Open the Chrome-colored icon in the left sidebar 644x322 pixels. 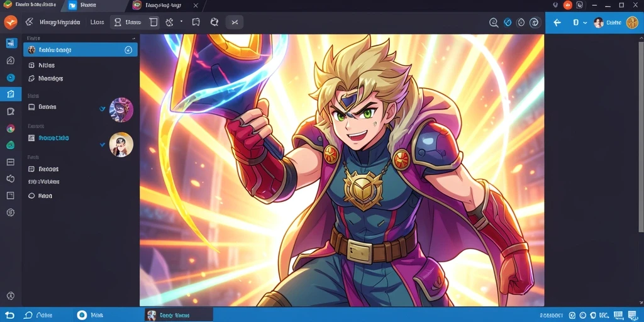[x=11, y=128]
